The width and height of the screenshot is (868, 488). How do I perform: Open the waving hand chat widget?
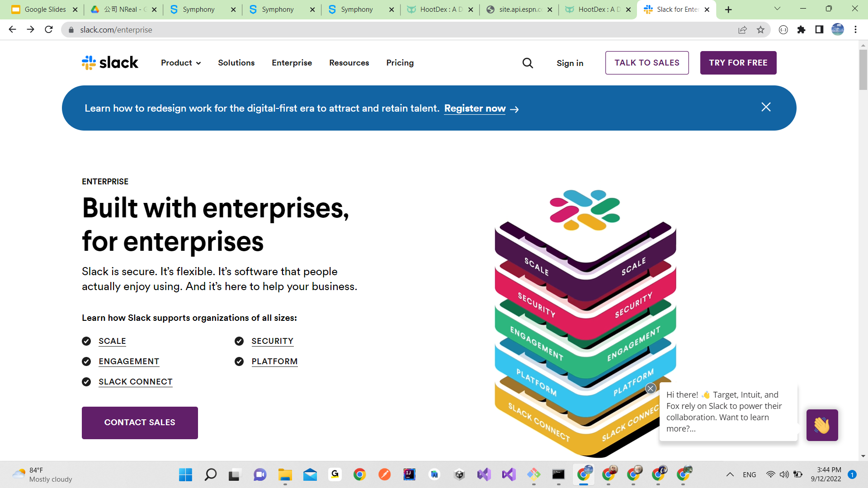822,425
